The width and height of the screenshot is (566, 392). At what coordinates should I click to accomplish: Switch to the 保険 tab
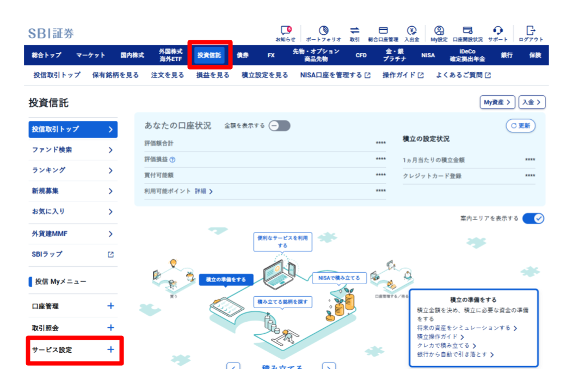[x=536, y=55]
